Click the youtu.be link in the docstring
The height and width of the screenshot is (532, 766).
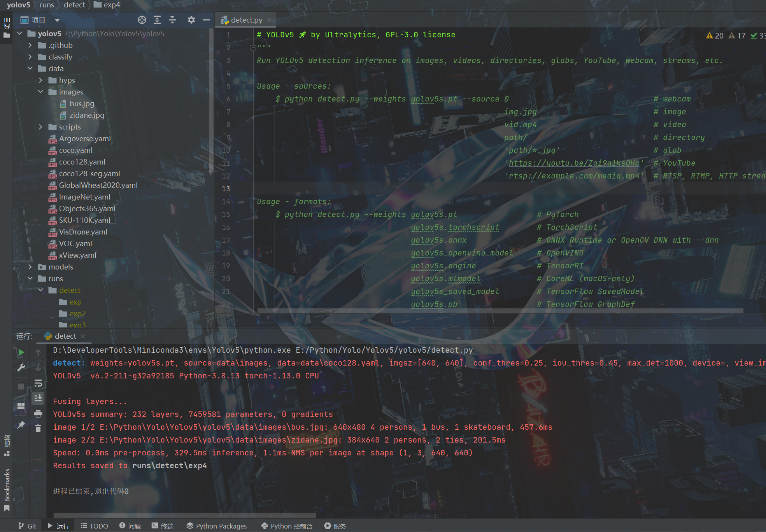point(574,163)
